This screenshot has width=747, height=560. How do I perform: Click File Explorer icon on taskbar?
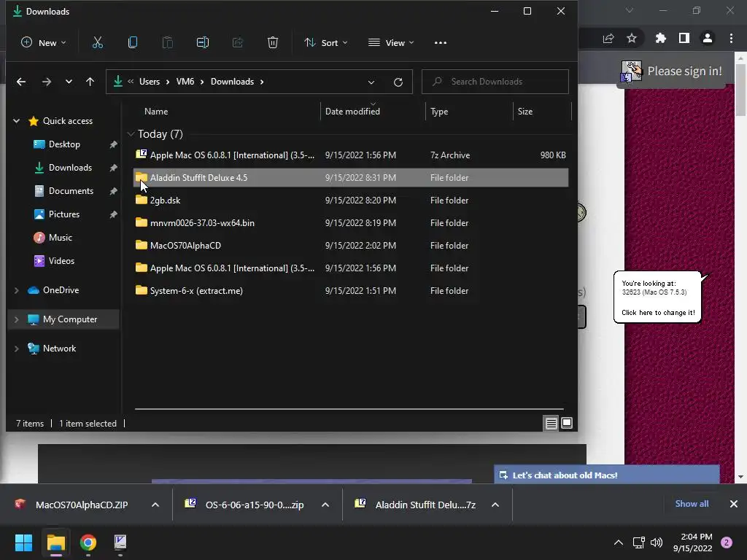[x=55, y=542]
